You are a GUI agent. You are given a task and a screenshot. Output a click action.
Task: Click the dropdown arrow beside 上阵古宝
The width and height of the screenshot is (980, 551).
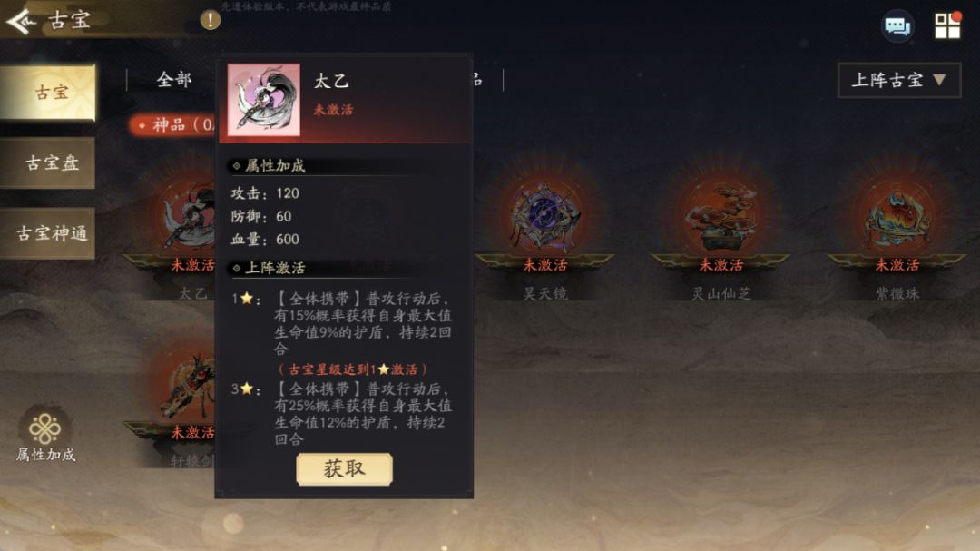point(939,80)
